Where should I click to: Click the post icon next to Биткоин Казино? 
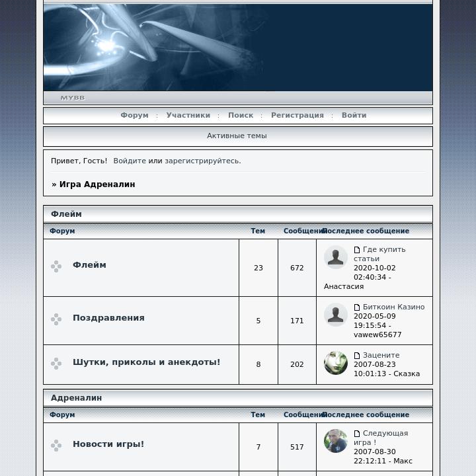click(x=357, y=307)
